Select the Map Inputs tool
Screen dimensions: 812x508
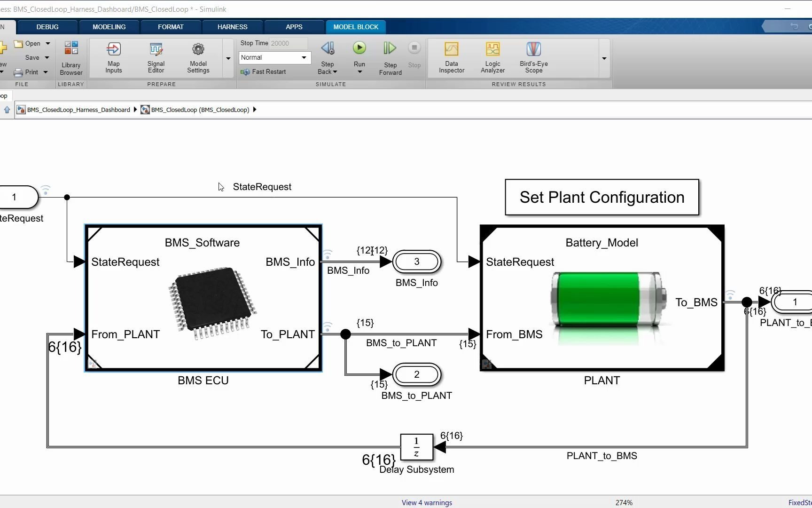coord(113,56)
